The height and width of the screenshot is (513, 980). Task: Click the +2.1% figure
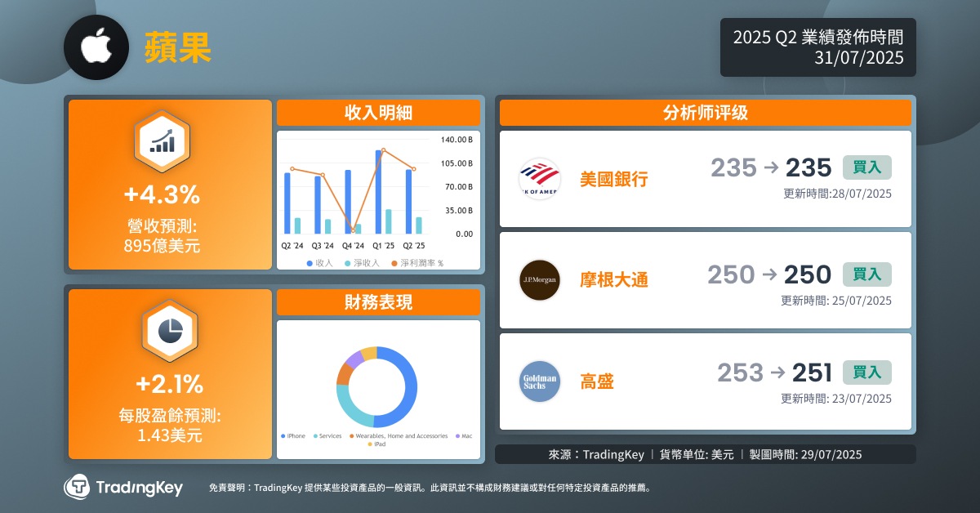(x=170, y=383)
